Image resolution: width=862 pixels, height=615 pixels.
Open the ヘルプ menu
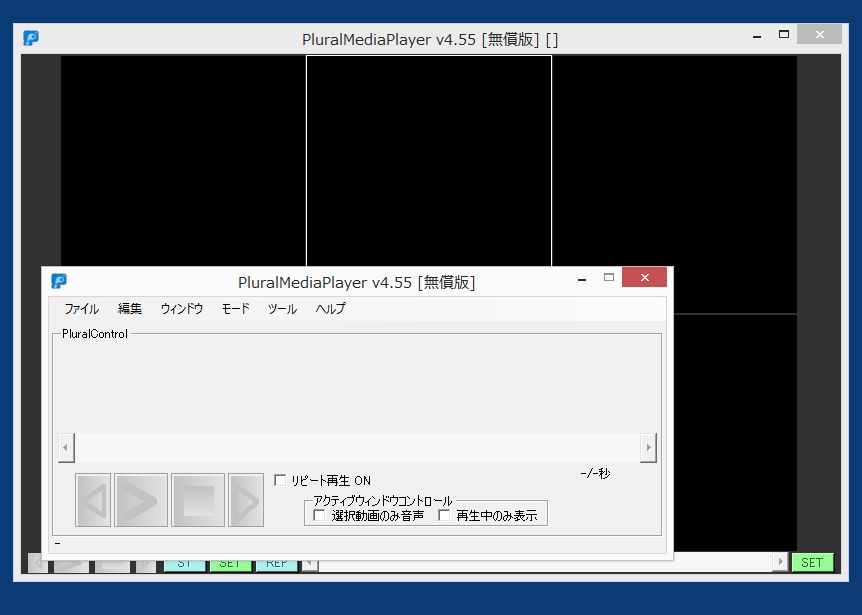[330, 309]
